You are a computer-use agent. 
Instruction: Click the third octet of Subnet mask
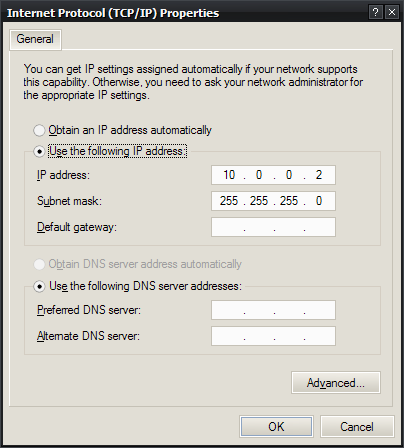pos(289,201)
